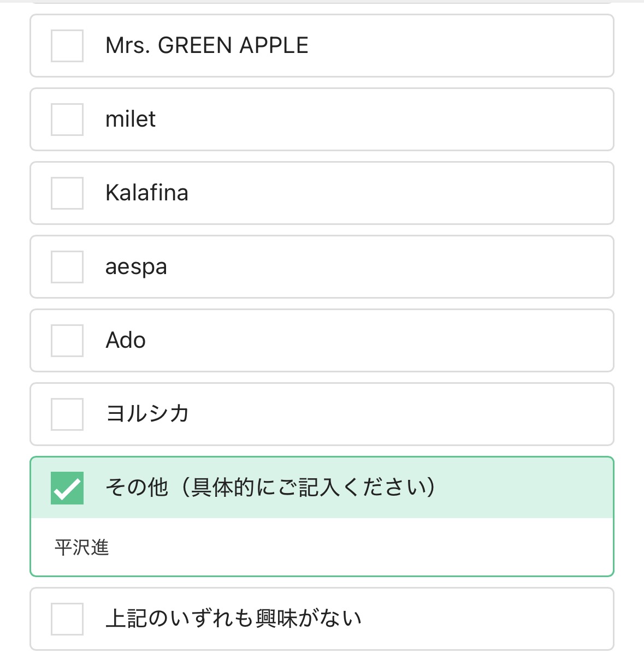Check the box next to milet

[67, 120]
